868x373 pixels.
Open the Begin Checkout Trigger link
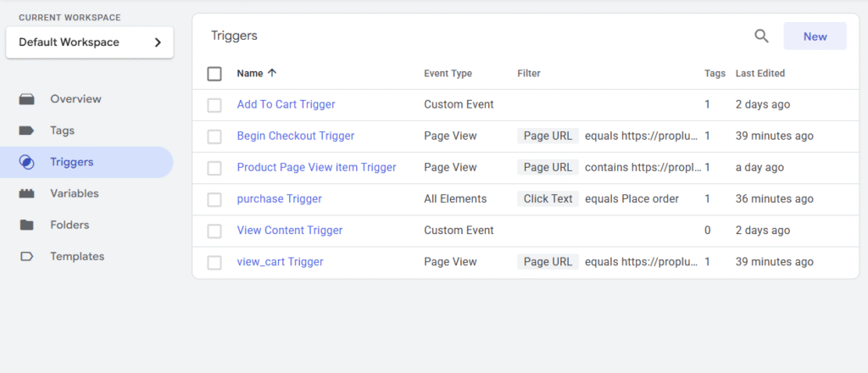296,136
